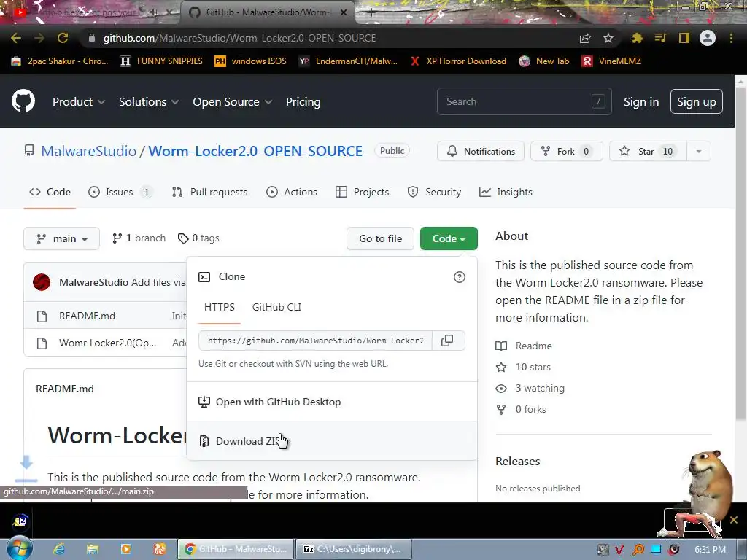Open the Chrome three-dot menu
The image size is (747, 560).
[x=731, y=38]
